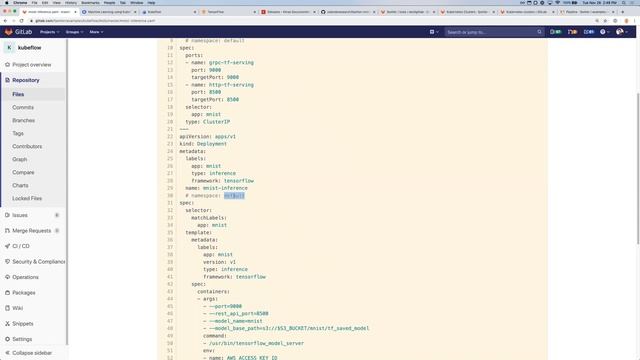Open the Help question mark dropdown
Image resolution: width=640 pixels, height=360 pixels.
[604, 32]
